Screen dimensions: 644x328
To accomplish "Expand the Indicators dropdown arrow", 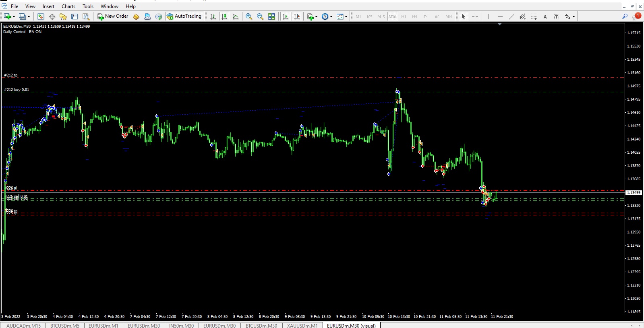I will [317, 17].
